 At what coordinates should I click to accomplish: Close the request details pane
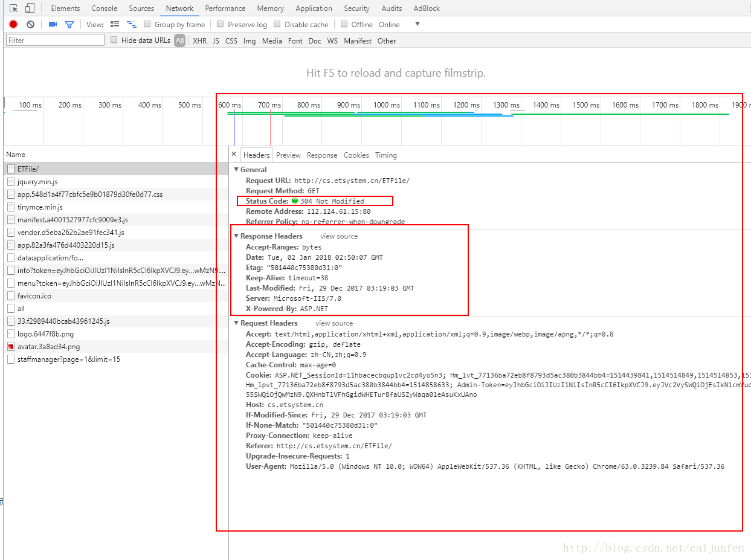(234, 155)
